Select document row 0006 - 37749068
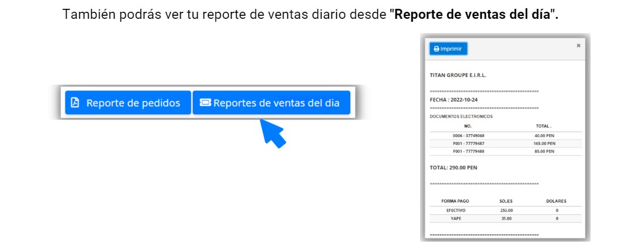This screenshot has height=246, width=644. (x=505, y=136)
